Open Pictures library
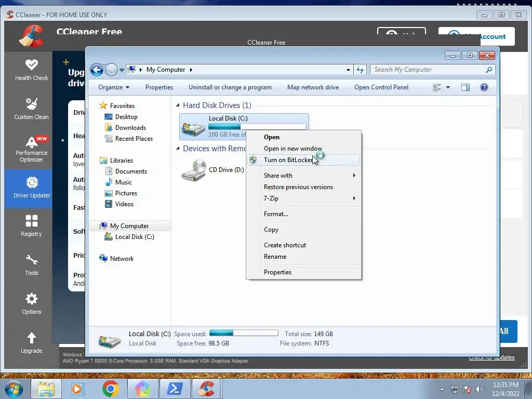This screenshot has width=532, height=399. (126, 193)
